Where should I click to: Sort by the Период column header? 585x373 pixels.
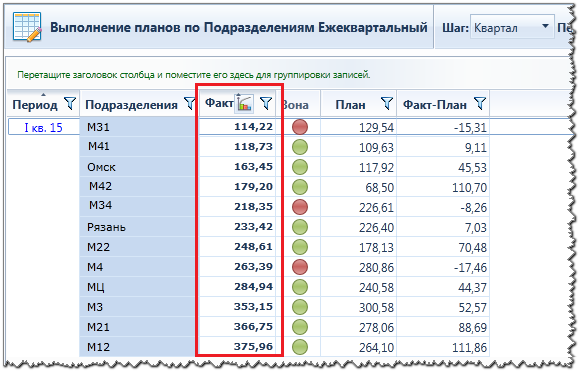click(35, 105)
